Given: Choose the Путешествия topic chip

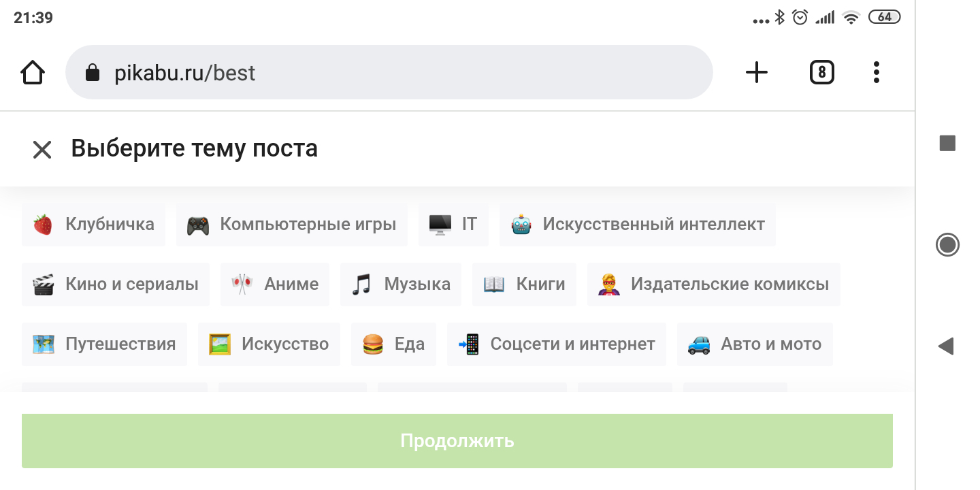Looking at the screenshot, I should coord(104,344).
